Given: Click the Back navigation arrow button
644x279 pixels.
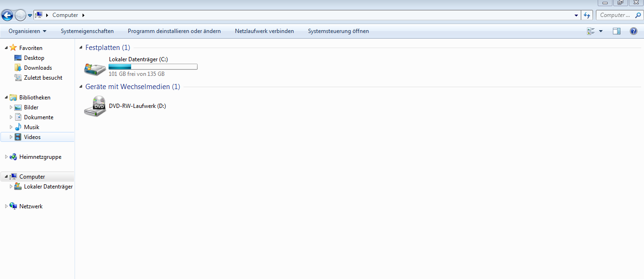Looking at the screenshot, I should [7, 16].
